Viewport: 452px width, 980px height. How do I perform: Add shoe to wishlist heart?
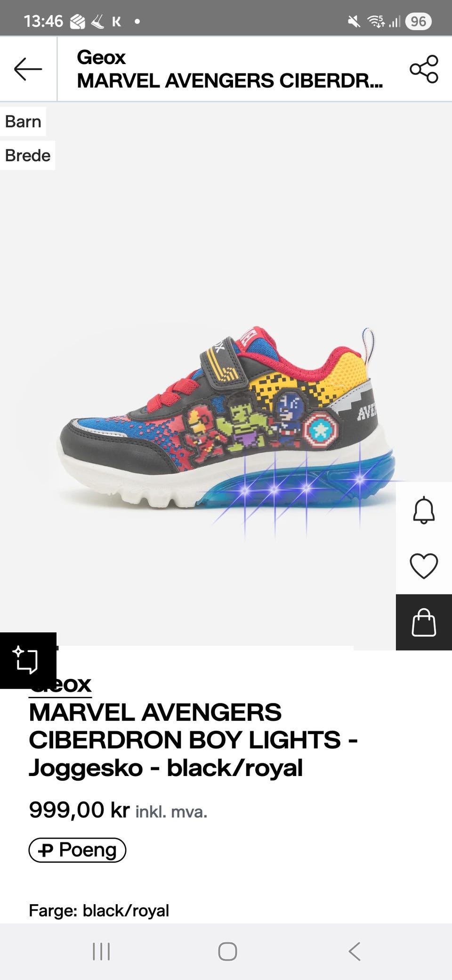point(424,566)
